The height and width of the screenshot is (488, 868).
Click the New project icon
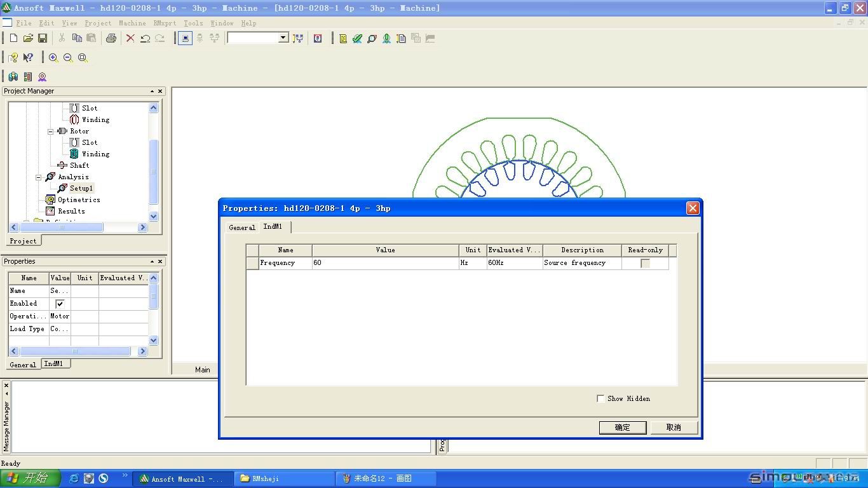point(13,38)
